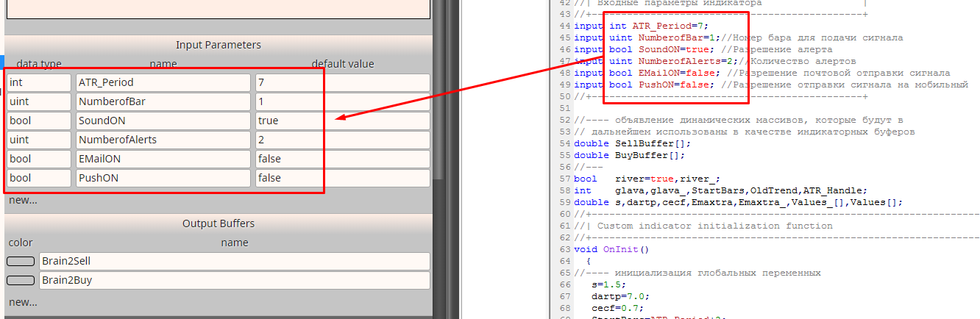Click the data type field 'int' for ATR_Period
The height and width of the screenshot is (319, 980).
pos(39,82)
